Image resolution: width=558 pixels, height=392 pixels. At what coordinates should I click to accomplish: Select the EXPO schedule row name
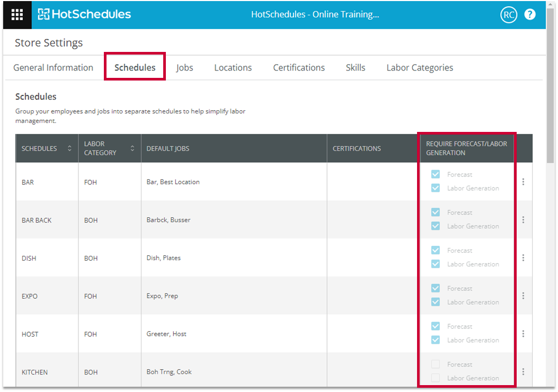tap(30, 296)
